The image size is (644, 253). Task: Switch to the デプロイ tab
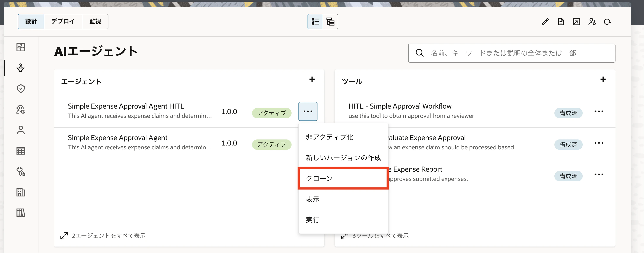(x=63, y=22)
